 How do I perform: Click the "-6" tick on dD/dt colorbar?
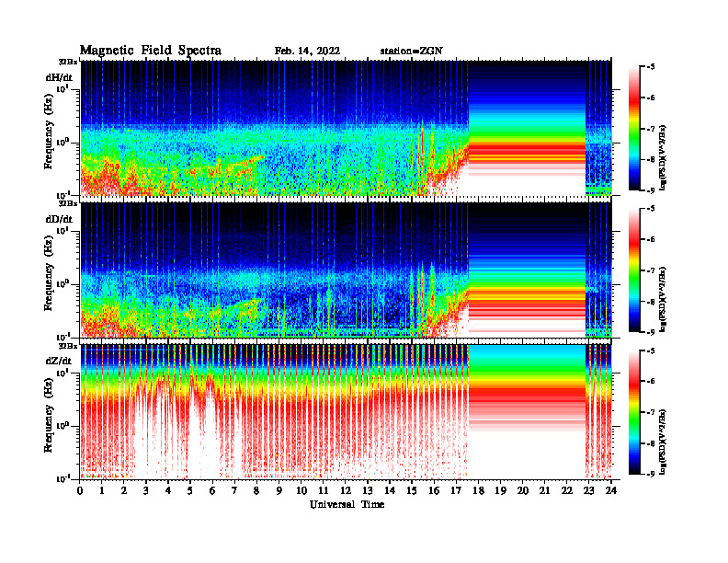click(650, 240)
